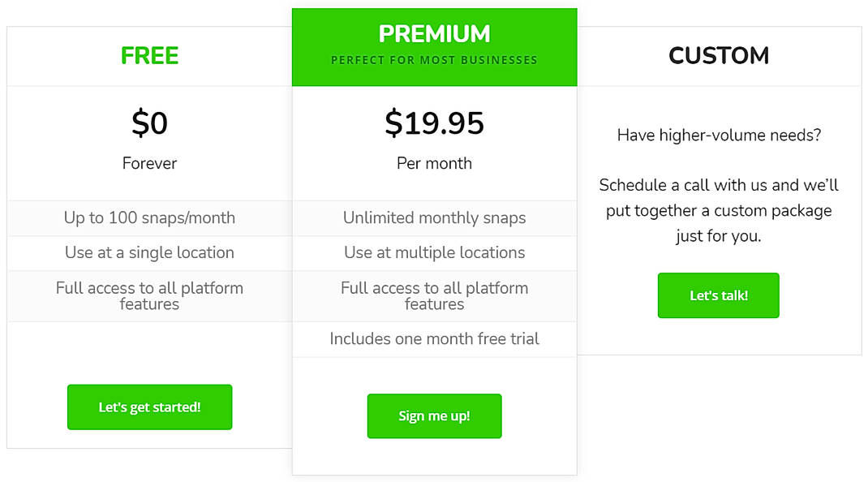Click the "Unlimited monthly snaps" row

pos(434,217)
